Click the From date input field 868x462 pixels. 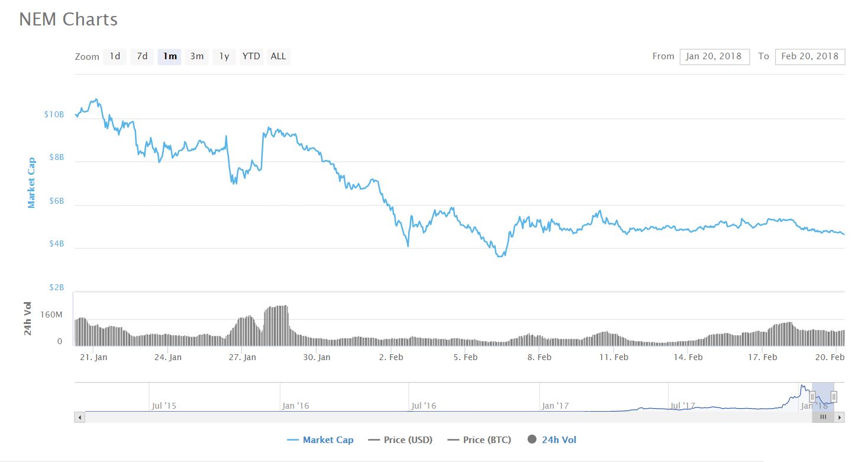click(714, 56)
